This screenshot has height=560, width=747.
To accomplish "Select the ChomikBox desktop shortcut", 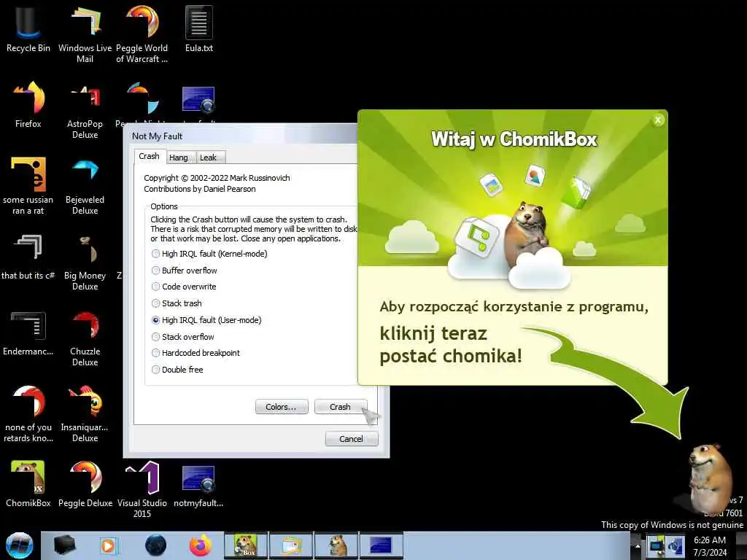I will click(28, 483).
